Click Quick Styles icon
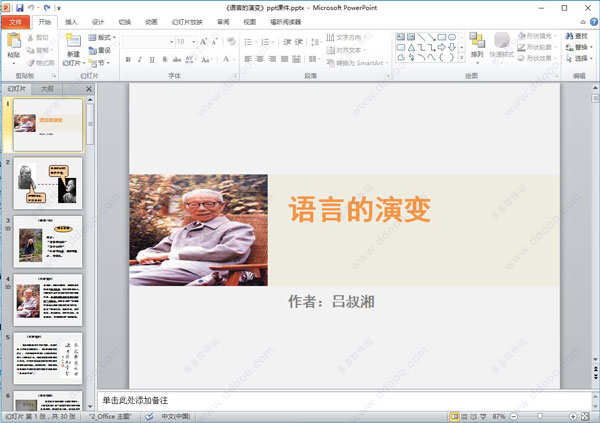The height and width of the screenshot is (423, 600). point(502,41)
